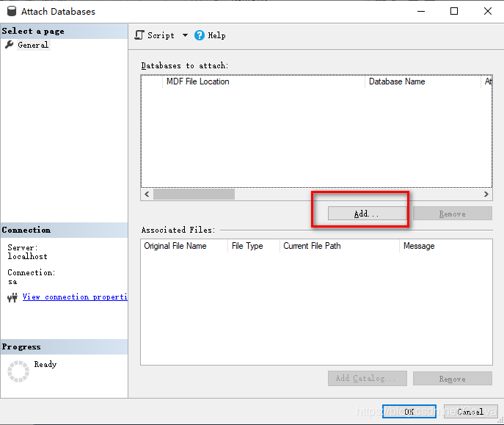Click the Original File Name column header
The image size is (504, 425).
(x=184, y=246)
